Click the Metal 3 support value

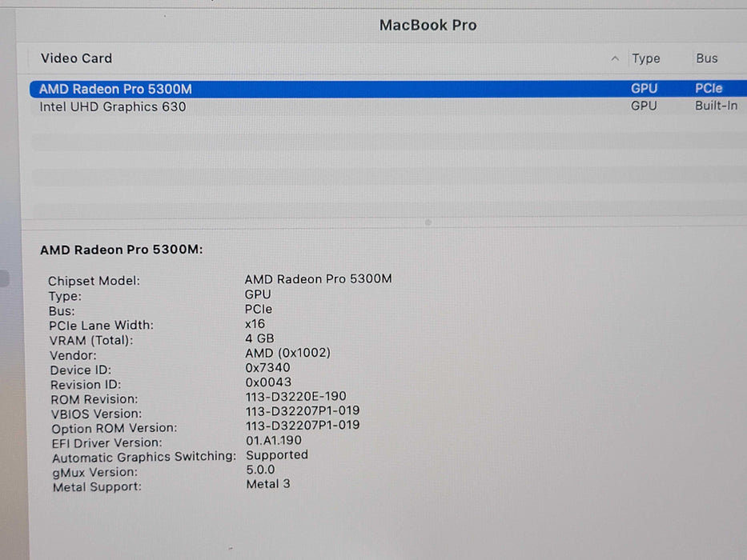pyautogui.click(x=267, y=484)
